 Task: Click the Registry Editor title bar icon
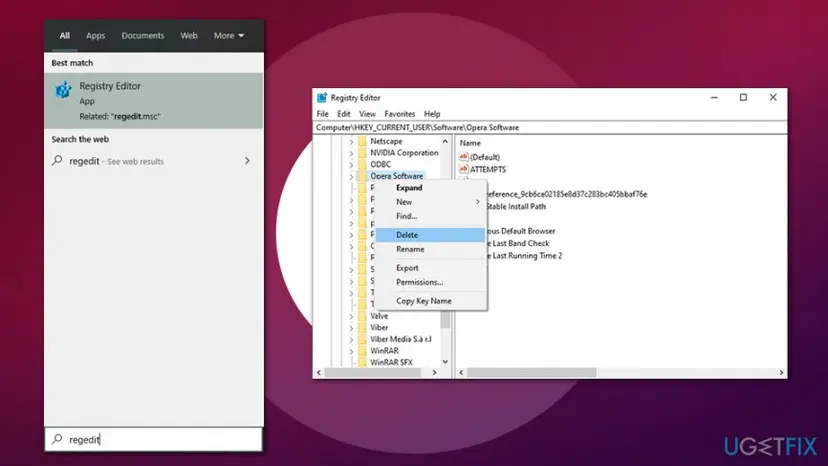tap(322, 98)
